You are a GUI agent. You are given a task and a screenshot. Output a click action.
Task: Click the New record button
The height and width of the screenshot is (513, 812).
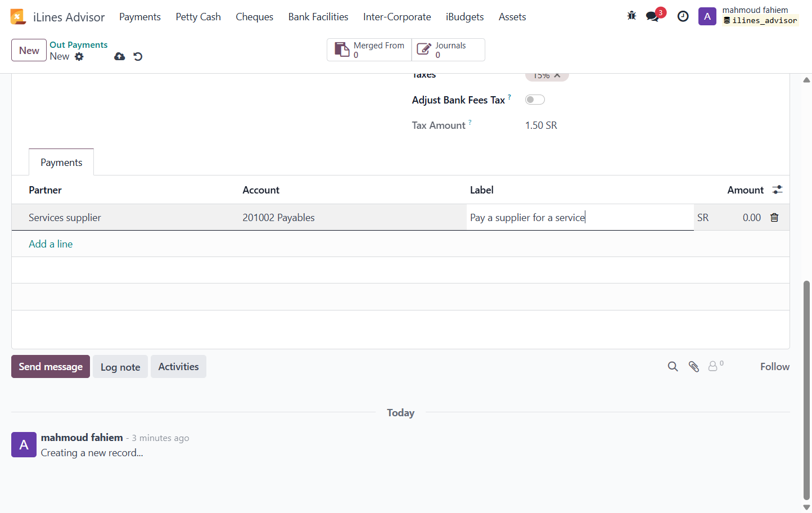coord(29,50)
